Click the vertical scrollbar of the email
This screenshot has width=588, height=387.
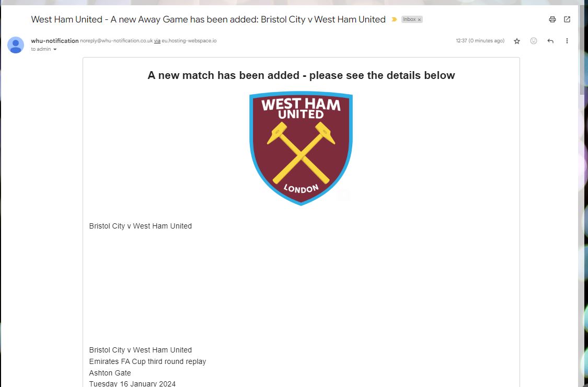pos(581,52)
